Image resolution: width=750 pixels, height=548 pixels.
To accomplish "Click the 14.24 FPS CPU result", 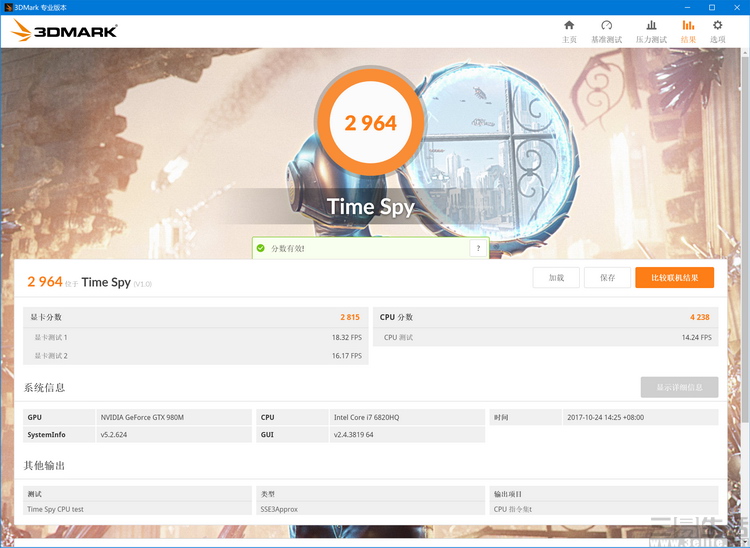I will [x=696, y=338].
